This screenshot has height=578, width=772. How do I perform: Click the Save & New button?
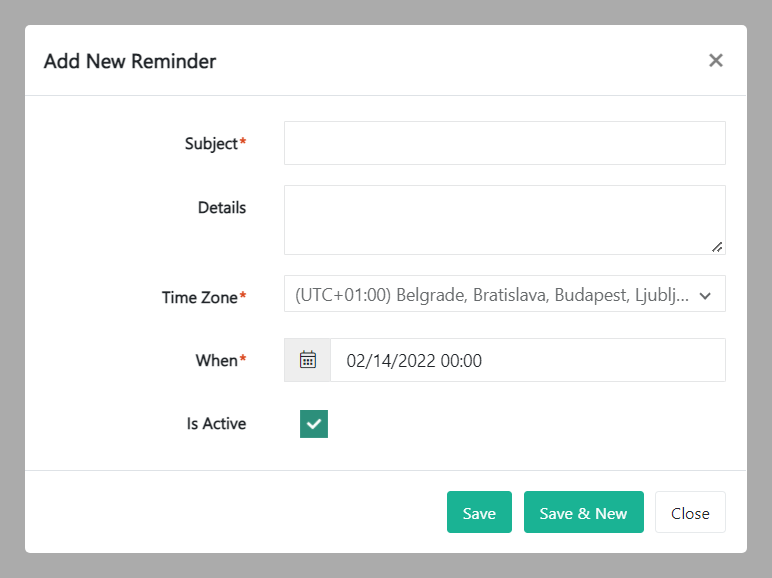tap(583, 513)
